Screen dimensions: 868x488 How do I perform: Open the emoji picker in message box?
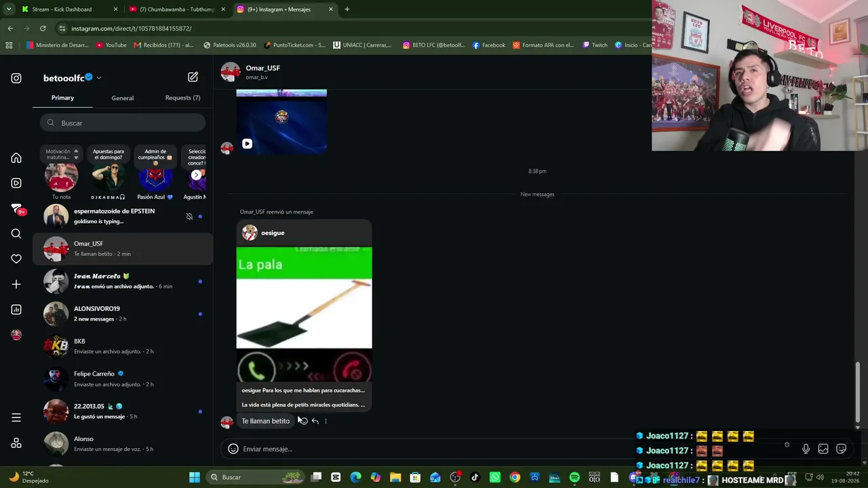(233, 449)
